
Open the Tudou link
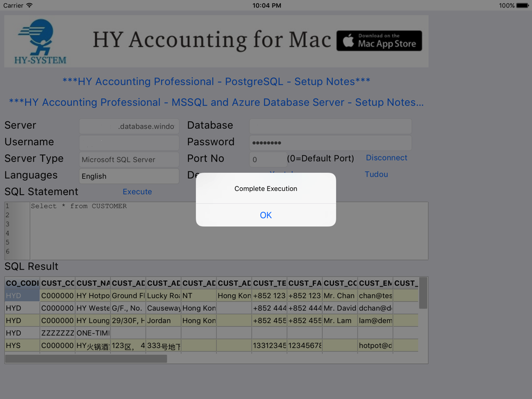376,174
